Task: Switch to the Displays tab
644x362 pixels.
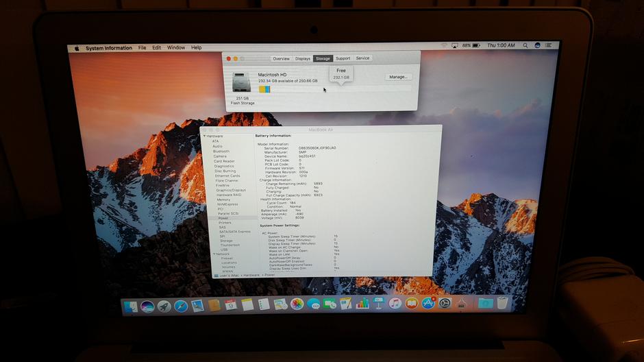Action: [x=303, y=59]
